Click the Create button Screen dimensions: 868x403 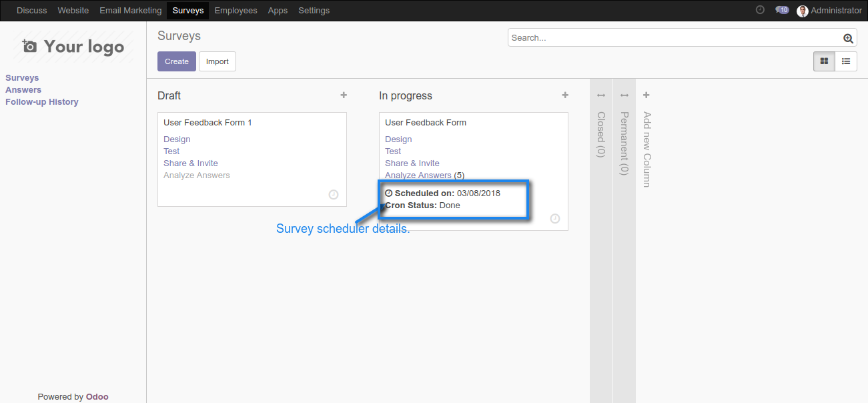point(177,61)
